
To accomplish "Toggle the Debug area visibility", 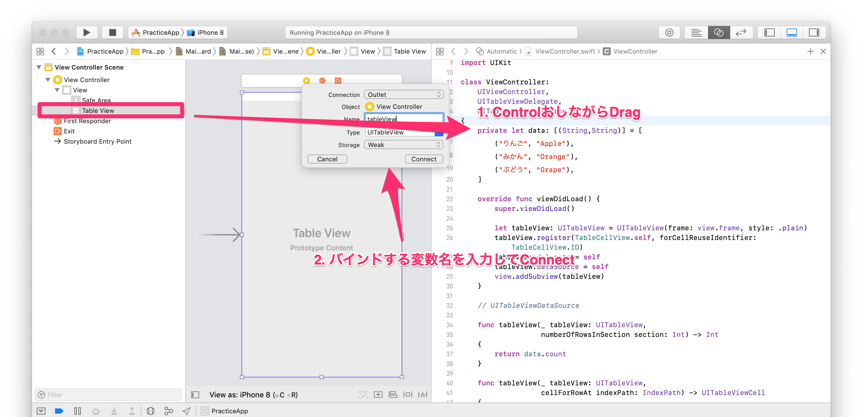I will pyautogui.click(x=792, y=33).
